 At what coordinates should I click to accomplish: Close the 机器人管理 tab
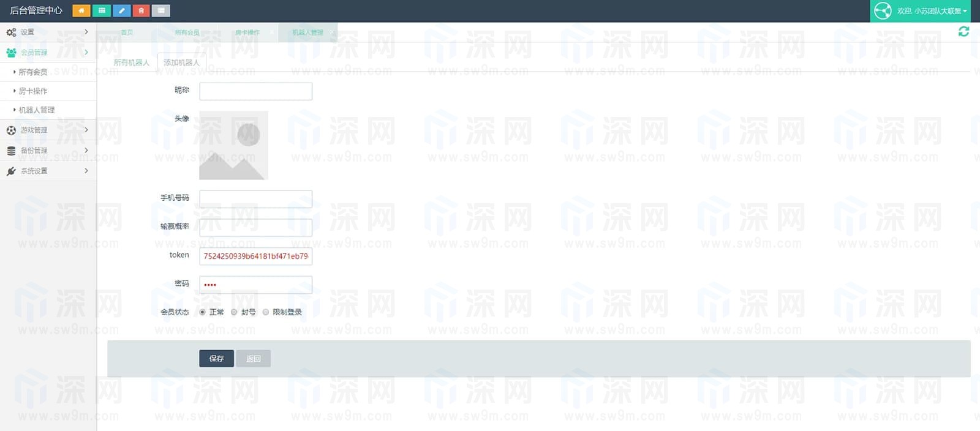pyautogui.click(x=332, y=32)
